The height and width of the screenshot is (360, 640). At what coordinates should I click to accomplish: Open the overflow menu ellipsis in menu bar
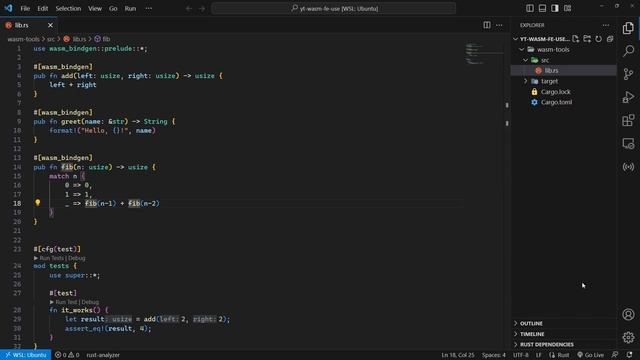(149, 8)
